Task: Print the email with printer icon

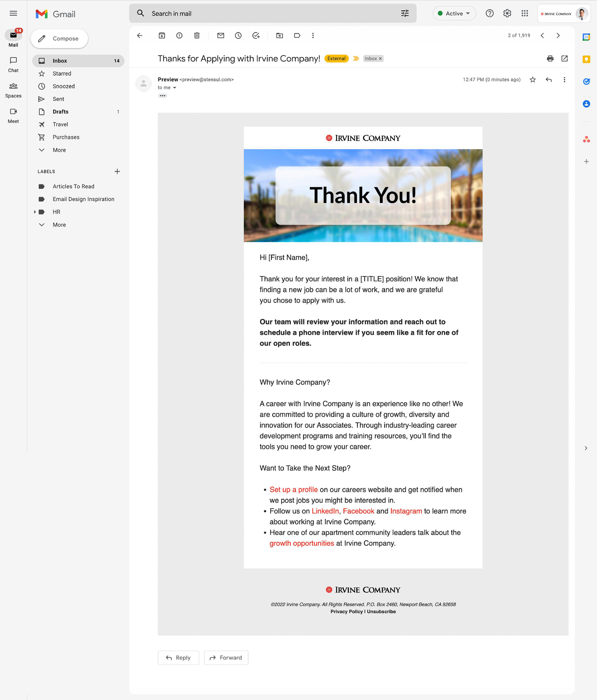Action: [x=550, y=58]
